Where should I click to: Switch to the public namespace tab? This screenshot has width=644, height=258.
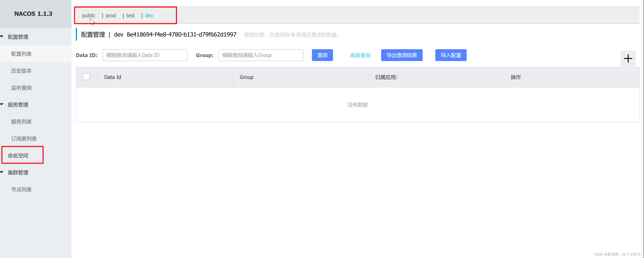[x=88, y=15]
